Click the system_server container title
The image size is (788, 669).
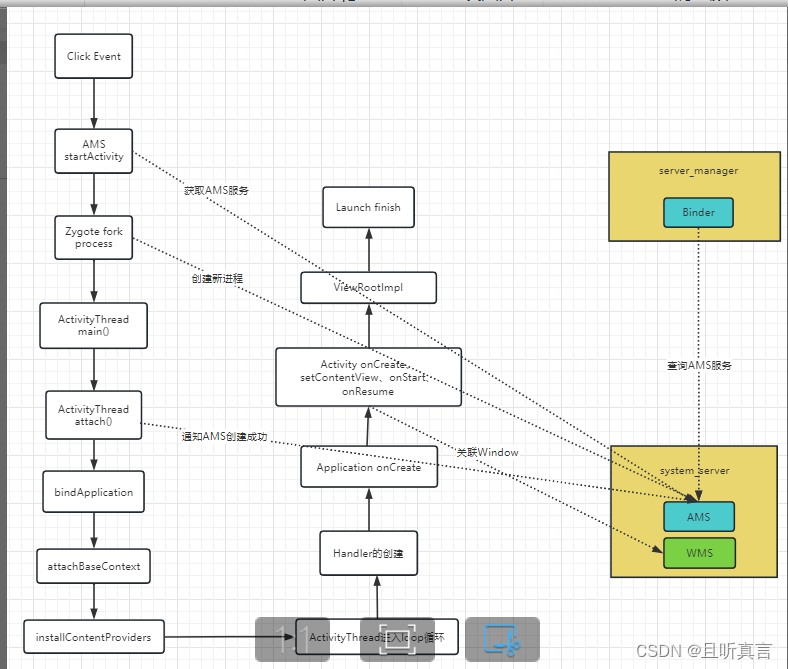695,470
